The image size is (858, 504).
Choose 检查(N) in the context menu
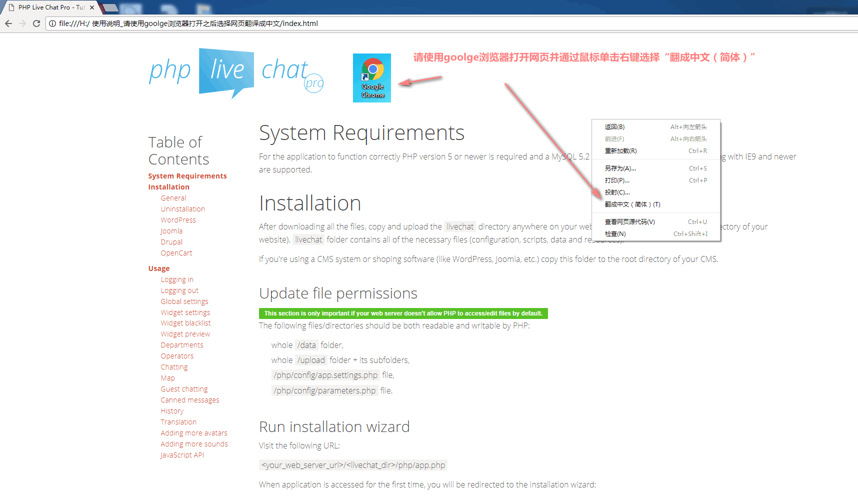click(656, 234)
